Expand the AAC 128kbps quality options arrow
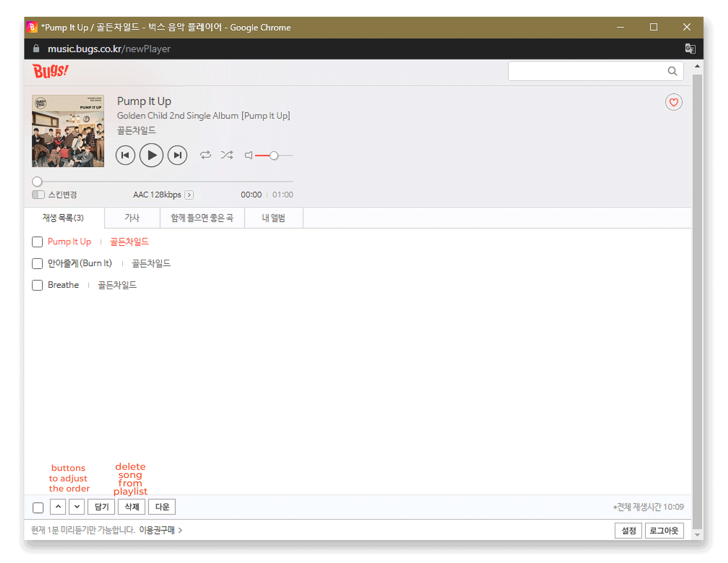The height and width of the screenshot is (563, 728). click(189, 195)
